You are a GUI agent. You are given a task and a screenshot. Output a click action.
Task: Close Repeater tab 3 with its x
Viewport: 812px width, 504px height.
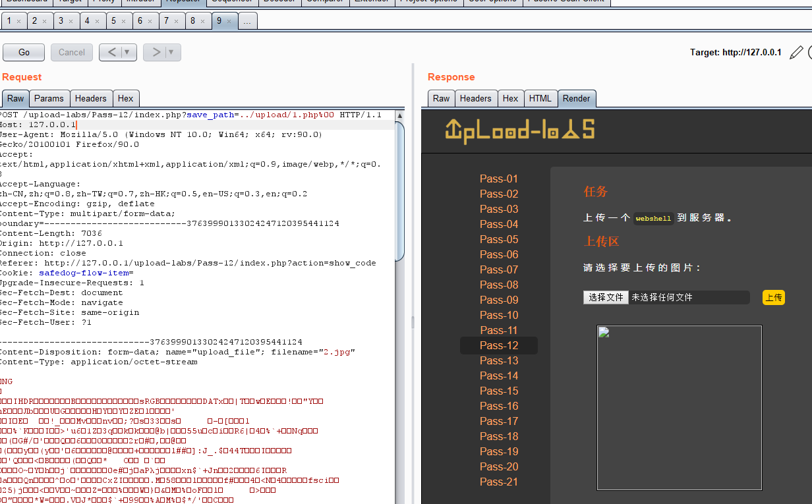point(71,22)
